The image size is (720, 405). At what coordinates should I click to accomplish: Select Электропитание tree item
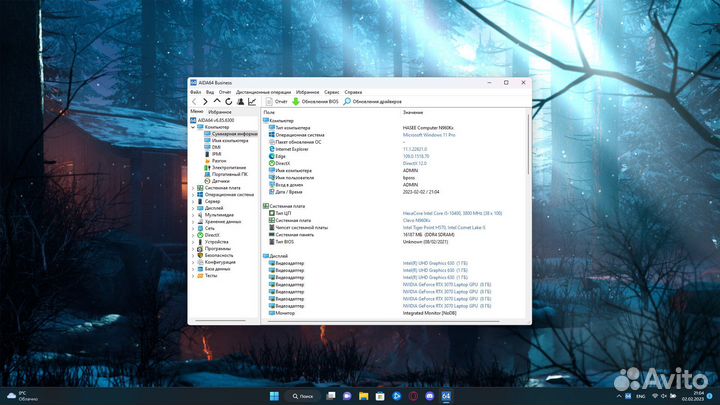point(225,168)
